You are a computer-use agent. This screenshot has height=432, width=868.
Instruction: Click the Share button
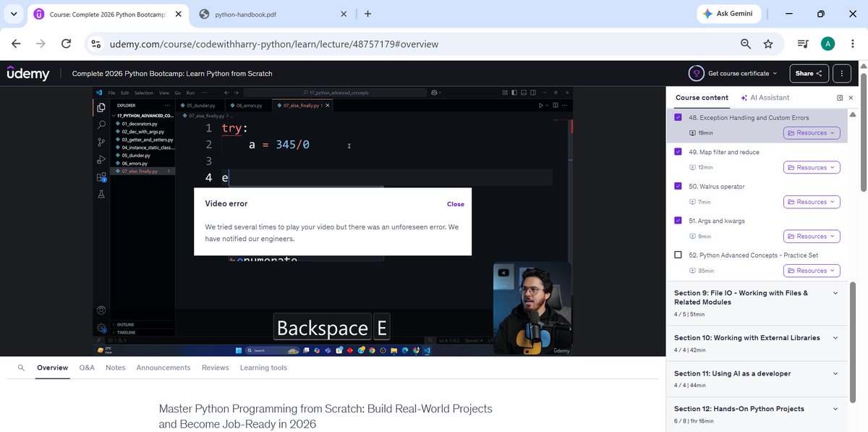pyautogui.click(x=809, y=73)
